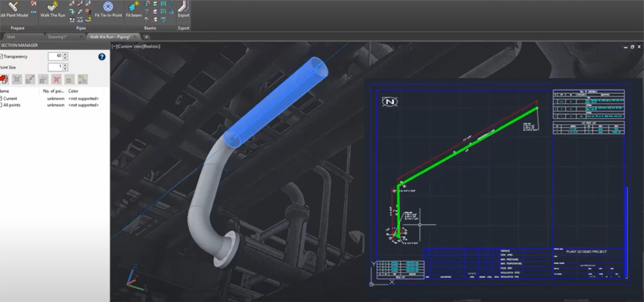This screenshot has width=644, height=302.
Task: Expand the Prepare ribbon panel title
Action: tap(18, 28)
